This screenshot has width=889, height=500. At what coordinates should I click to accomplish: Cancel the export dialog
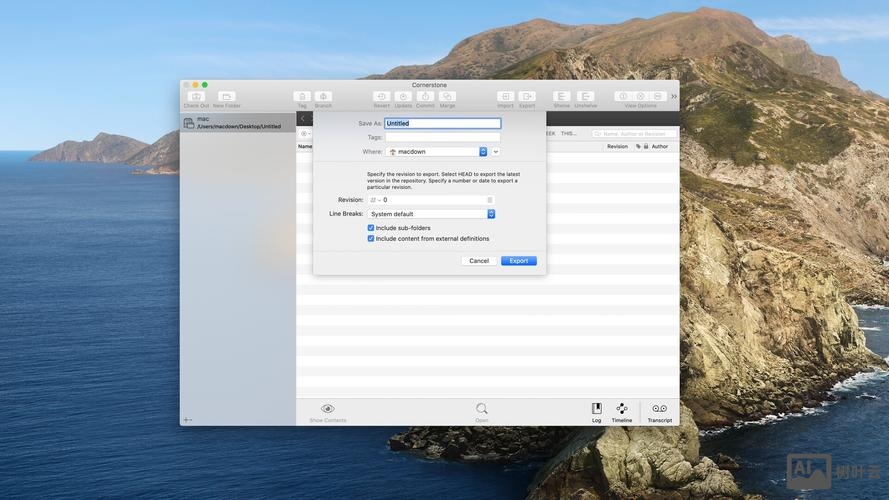coord(479,261)
